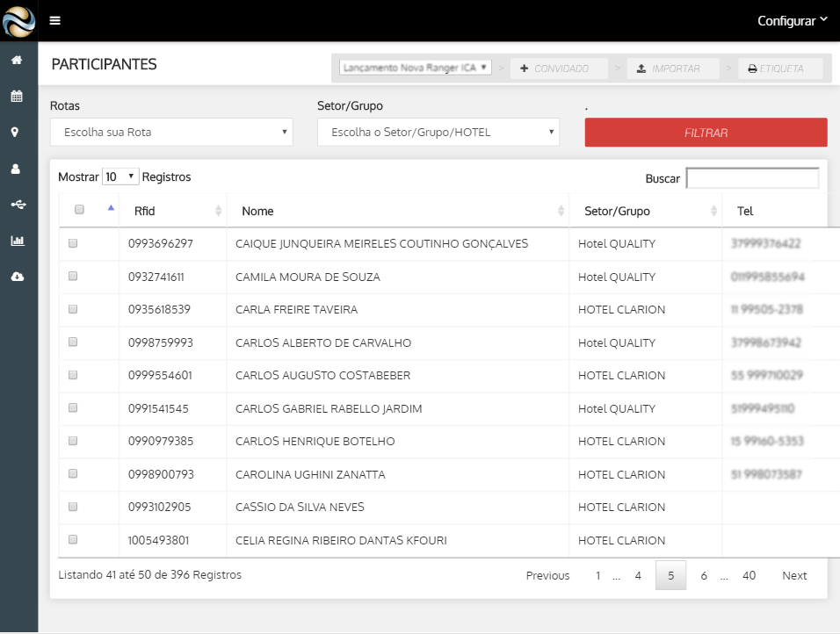Open the calendar icon in sidebar
Screen dimensions: 840x634
click(x=18, y=97)
